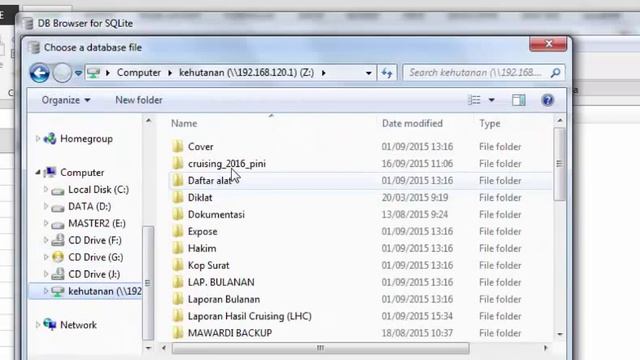Select Local Disk (C:)
Screen dimensions: 640x360
98,190
